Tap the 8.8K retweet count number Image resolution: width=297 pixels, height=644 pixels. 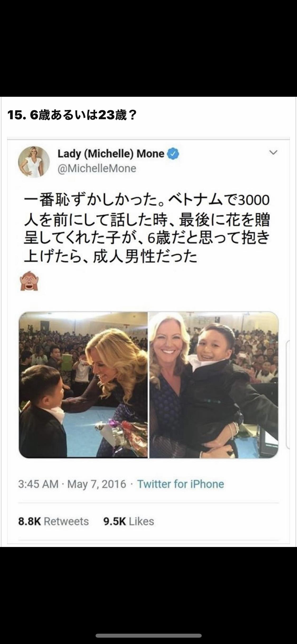(30, 521)
